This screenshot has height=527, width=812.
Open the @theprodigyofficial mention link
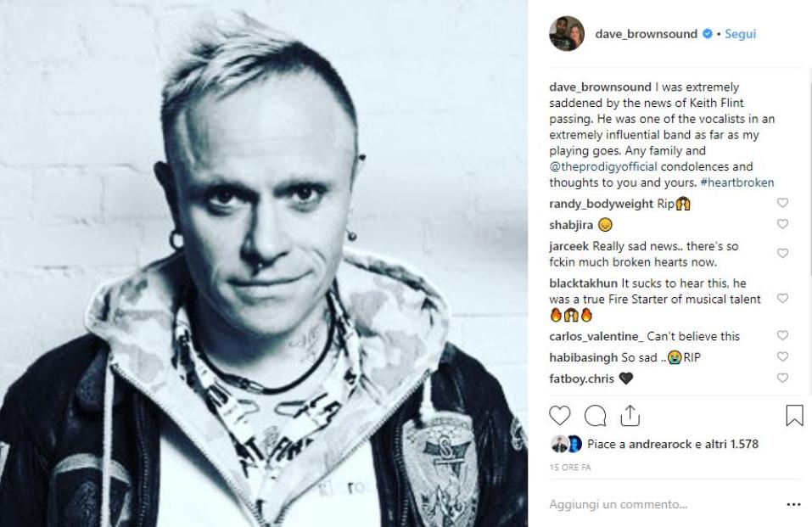tap(602, 167)
